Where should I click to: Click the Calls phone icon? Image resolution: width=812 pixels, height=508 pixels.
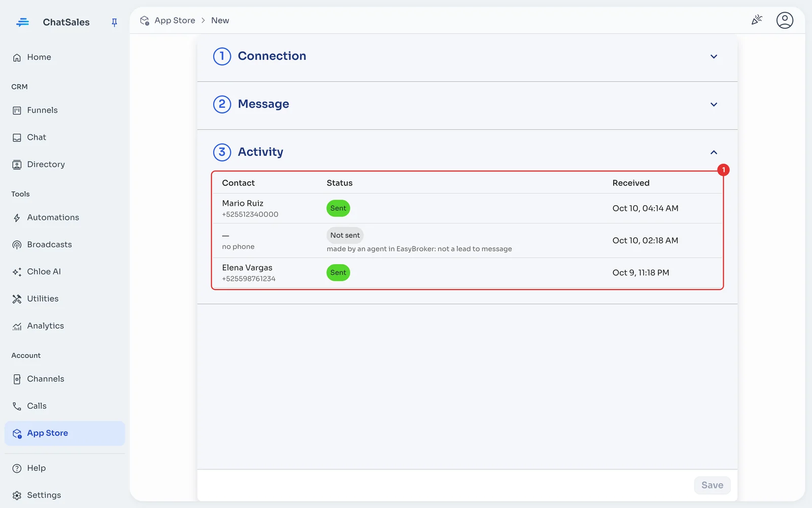coord(17,406)
